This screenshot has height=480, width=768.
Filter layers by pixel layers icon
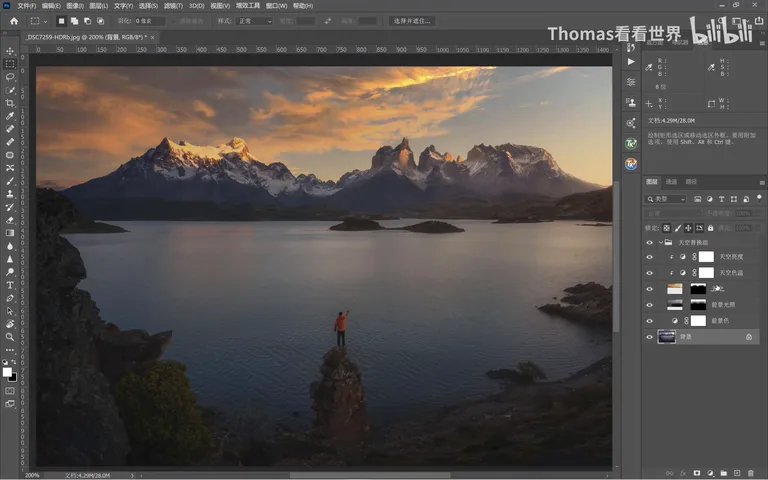tap(697, 199)
